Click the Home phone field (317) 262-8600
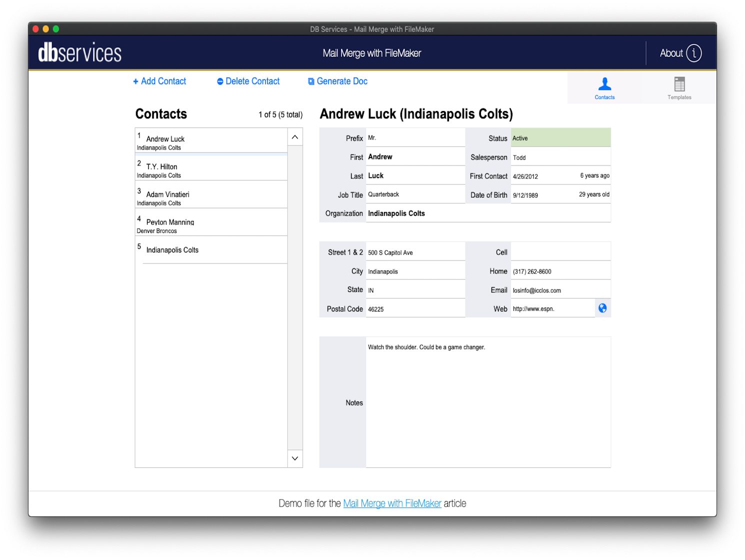 click(x=560, y=271)
